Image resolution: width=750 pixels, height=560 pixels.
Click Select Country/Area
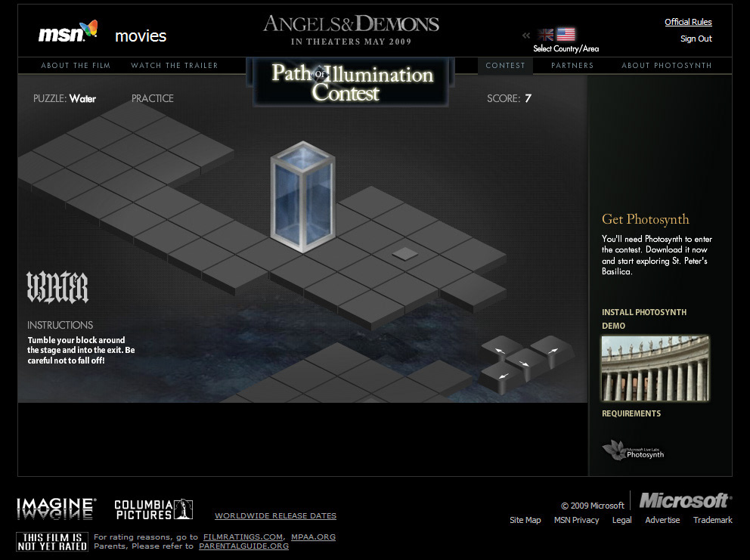(x=566, y=49)
